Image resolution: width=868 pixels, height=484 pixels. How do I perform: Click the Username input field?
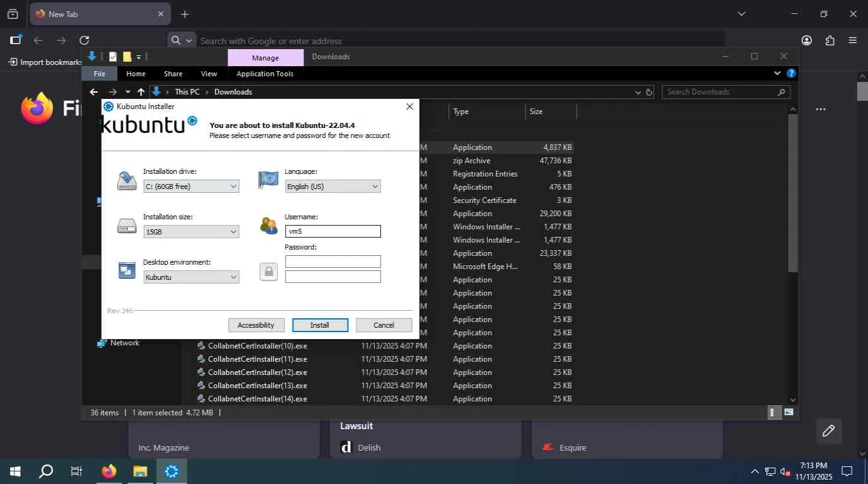pyautogui.click(x=333, y=231)
